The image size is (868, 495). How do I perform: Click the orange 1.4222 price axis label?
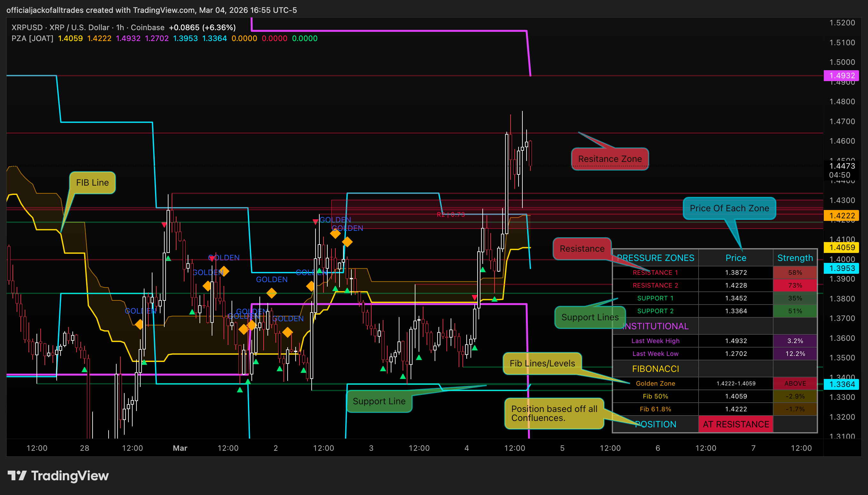(841, 215)
